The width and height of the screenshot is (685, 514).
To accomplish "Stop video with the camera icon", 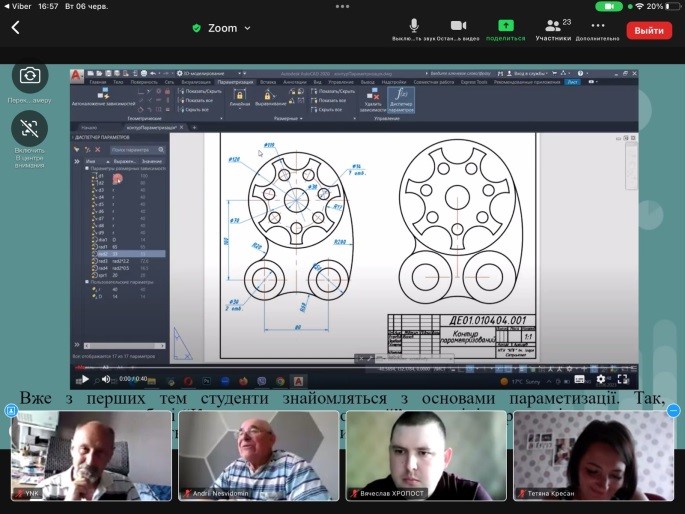I will click(x=458, y=26).
